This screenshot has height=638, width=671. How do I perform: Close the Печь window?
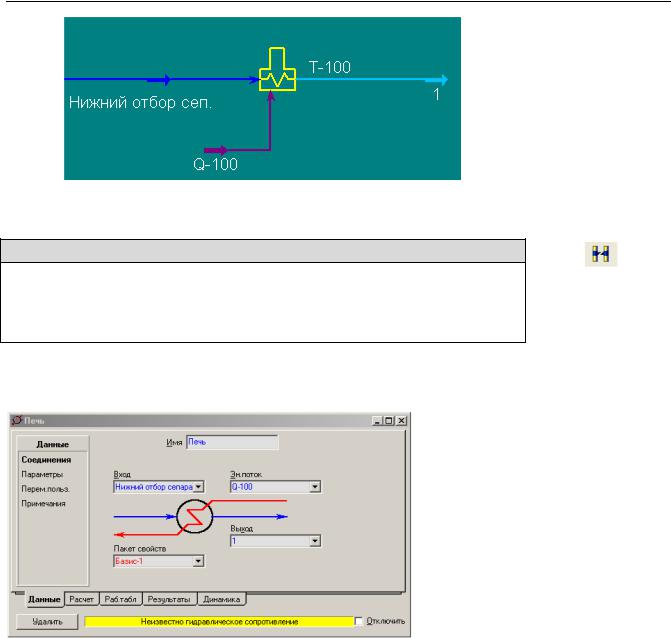pyautogui.click(x=401, y=421)
